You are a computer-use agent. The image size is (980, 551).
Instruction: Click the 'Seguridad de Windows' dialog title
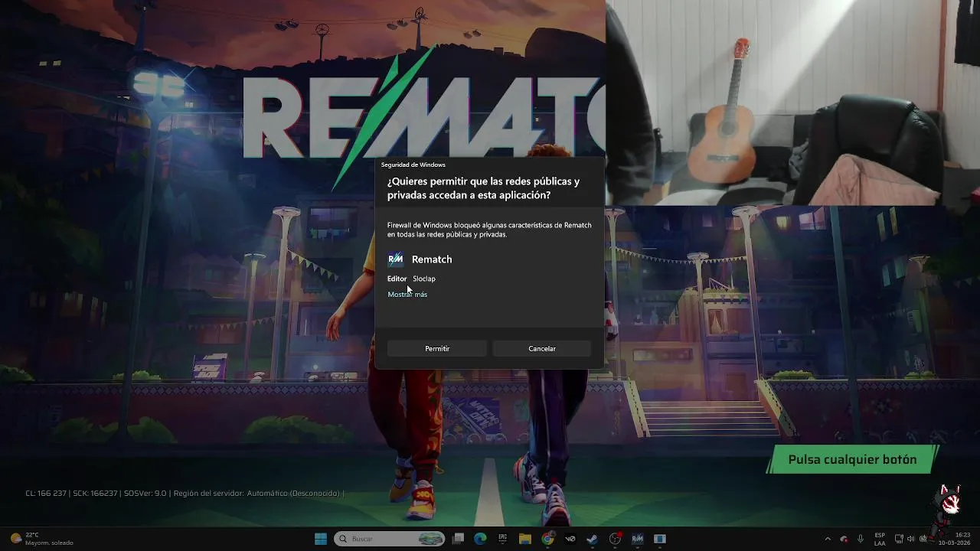(413, 165)
